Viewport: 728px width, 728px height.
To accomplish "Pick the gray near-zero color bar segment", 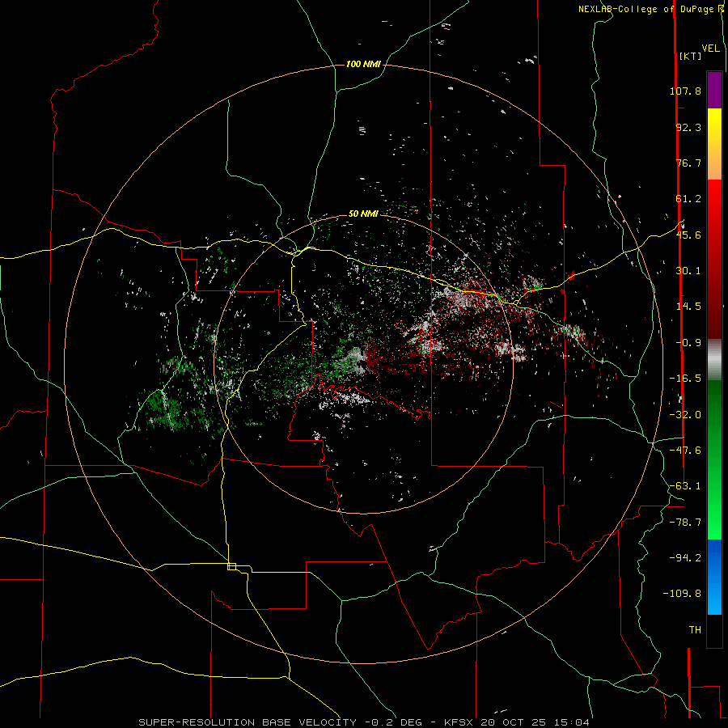I will tap(714, 360).
